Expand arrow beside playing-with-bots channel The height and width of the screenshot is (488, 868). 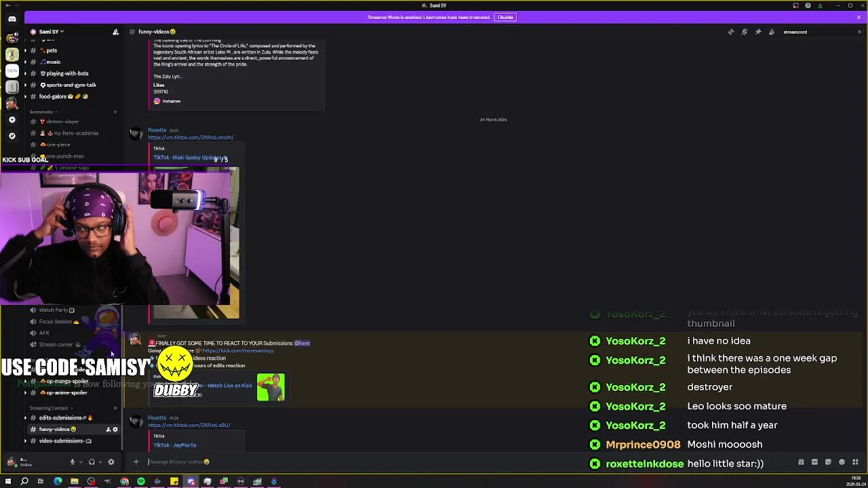pos(25,73)
